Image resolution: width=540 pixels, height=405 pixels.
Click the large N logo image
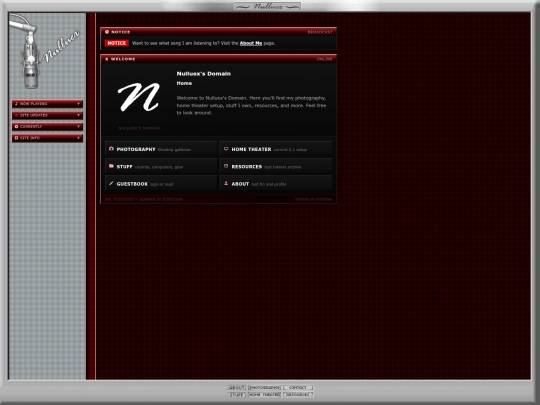139,97
